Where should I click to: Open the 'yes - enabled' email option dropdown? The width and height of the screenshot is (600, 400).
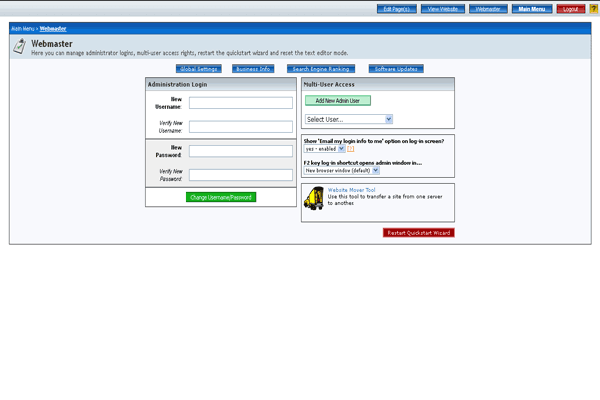coord(325,149)
